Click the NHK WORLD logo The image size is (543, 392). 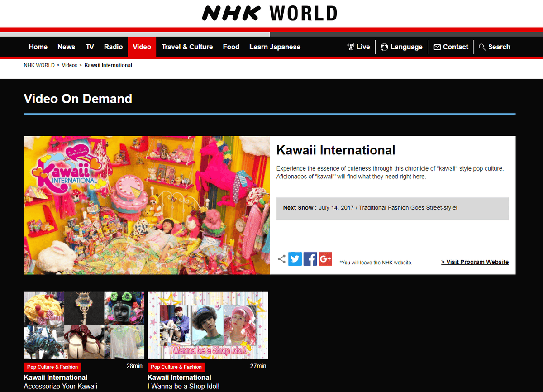pyautogui.click(x=270, y=13)
